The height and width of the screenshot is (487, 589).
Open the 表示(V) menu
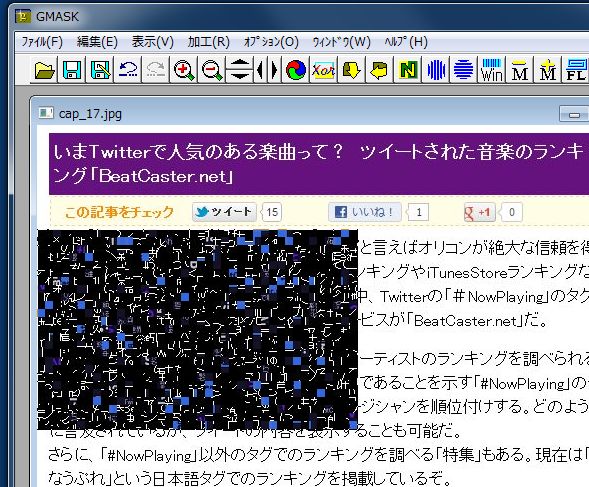pos(153,42)
